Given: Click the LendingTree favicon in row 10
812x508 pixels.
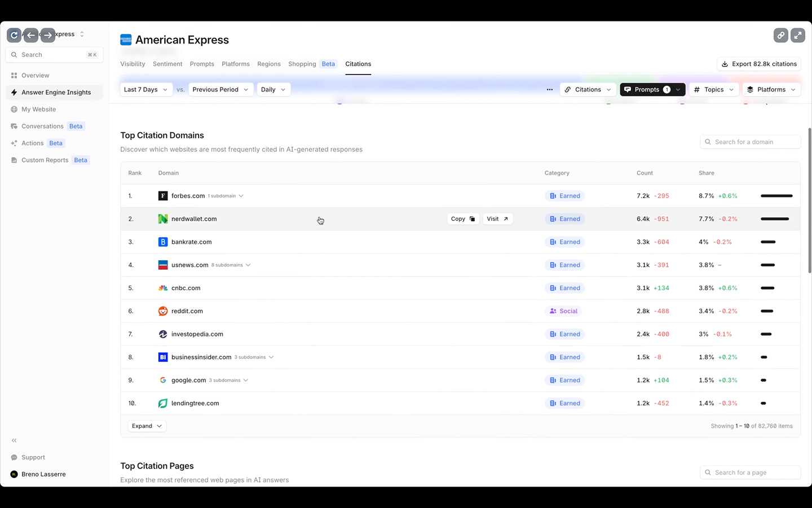Looking at the screenshot, I should click(x=163, y=403).
